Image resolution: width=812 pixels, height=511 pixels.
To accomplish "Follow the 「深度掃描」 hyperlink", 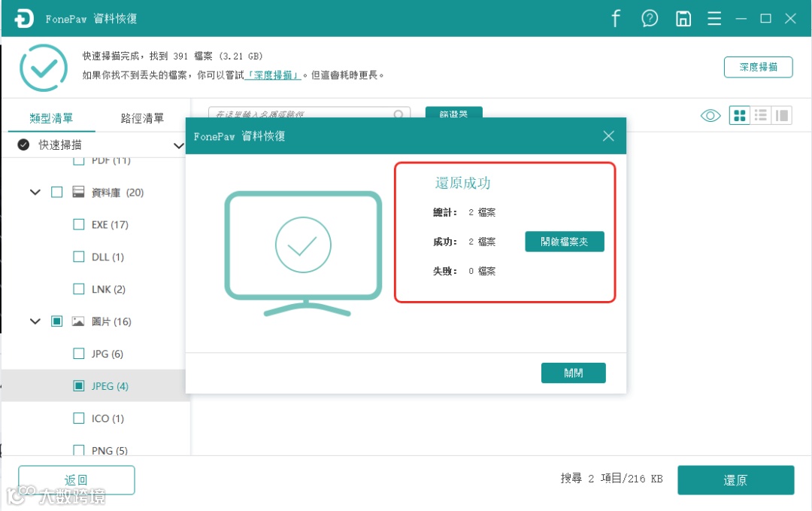I will tap(272, 75).
